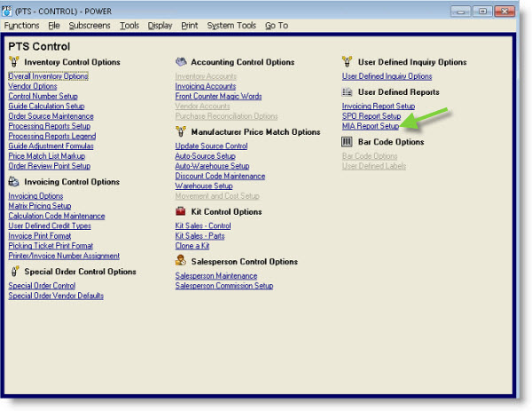Open Processing Reports Legend
Image resolution: width=532 pixels, height=411 pixels.
coord(52,136)
